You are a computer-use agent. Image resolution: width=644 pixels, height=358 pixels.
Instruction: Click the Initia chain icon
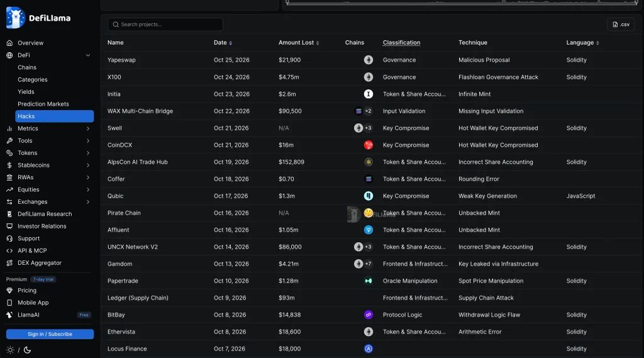click(x=369, y=94)
